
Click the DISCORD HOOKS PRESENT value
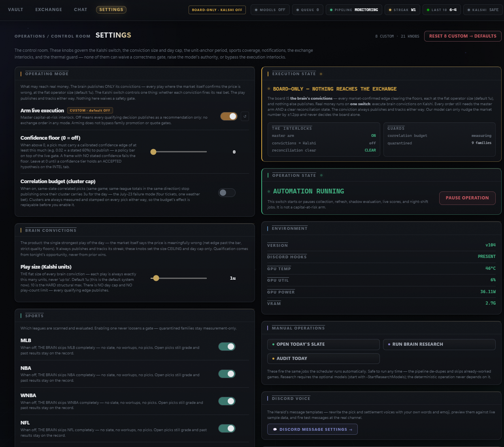487,257
